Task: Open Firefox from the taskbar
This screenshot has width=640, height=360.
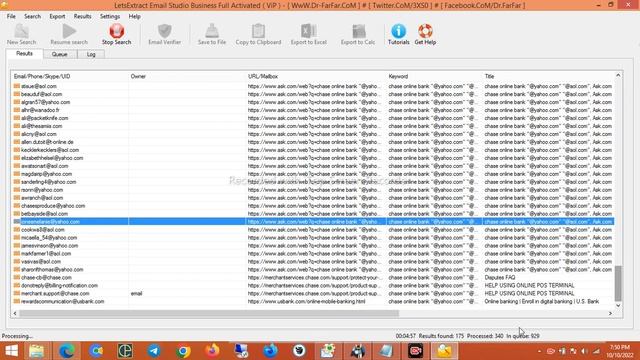Action: (212, 351)
